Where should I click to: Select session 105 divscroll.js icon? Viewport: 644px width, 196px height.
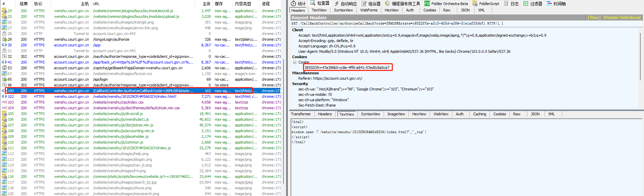[4, 114]
